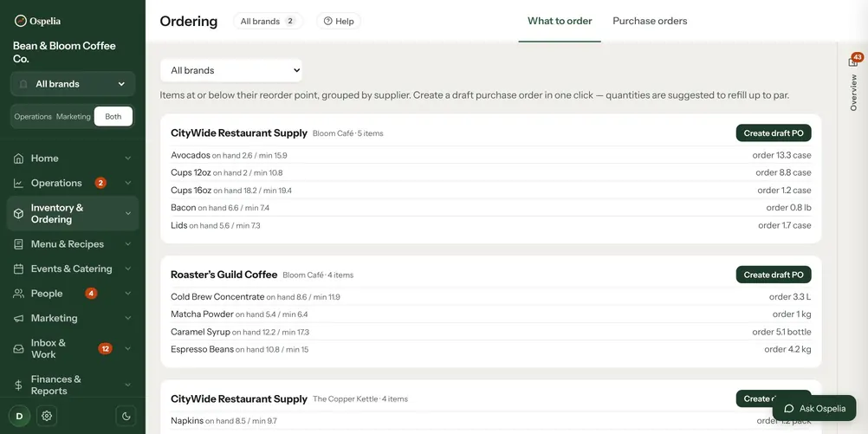
Task: Switch view mode to Operations
Action: 33,117
